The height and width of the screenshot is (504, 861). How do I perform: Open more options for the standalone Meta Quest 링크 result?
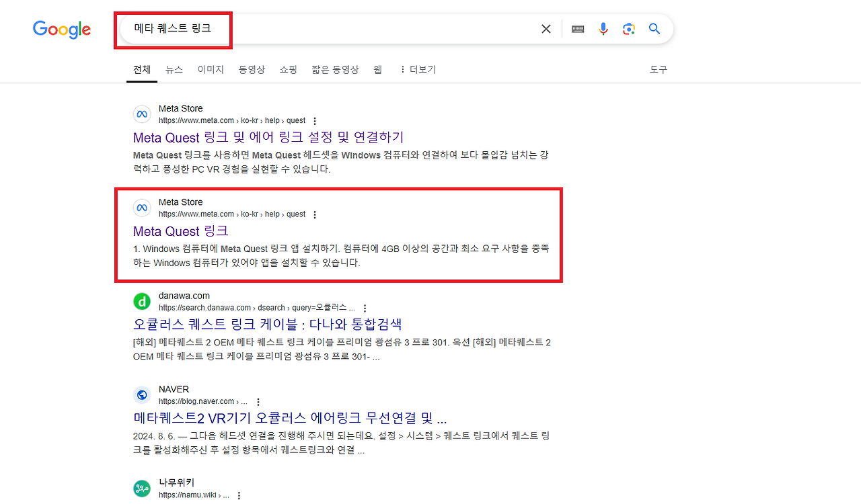(314, 214)
